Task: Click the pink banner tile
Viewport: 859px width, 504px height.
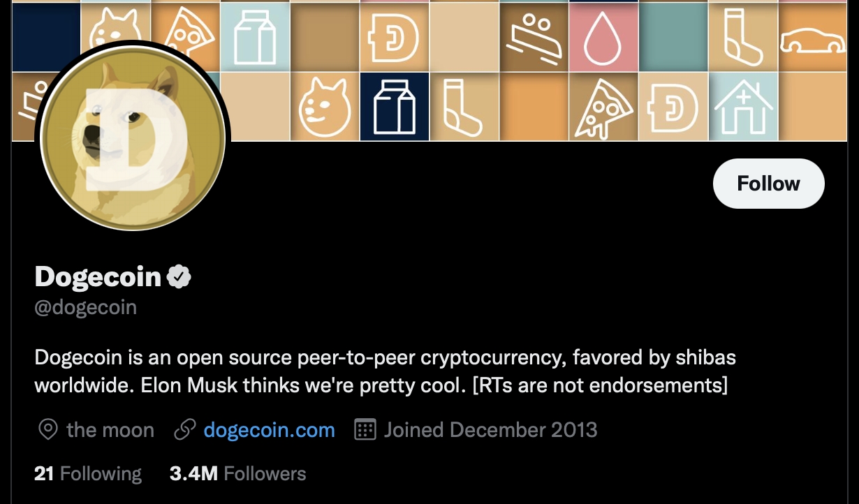Action: click(x=603, y=38)
